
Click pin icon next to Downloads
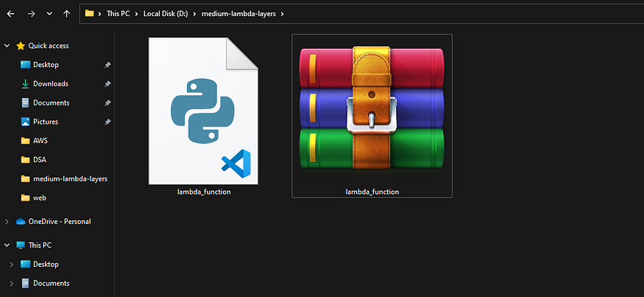(x=107, y=84)
